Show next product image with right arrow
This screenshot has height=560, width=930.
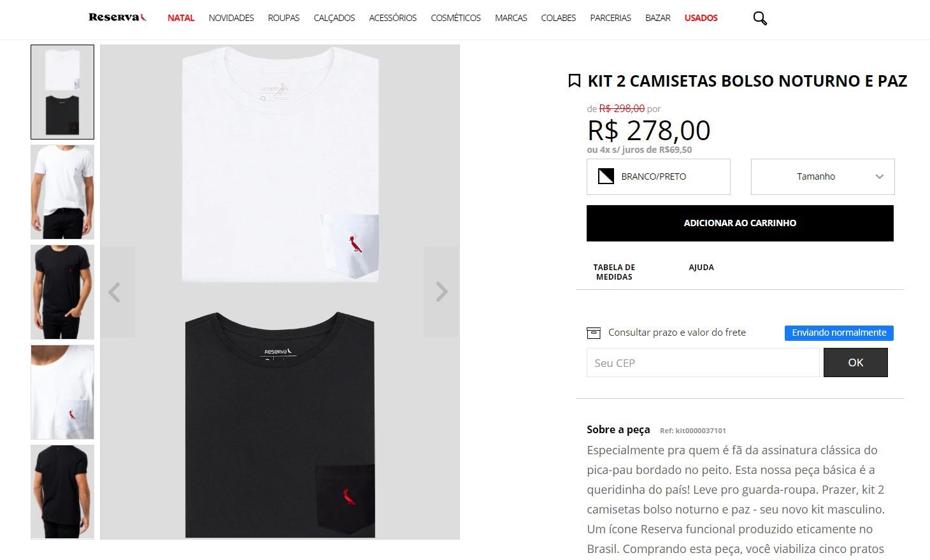pos(441,292)
